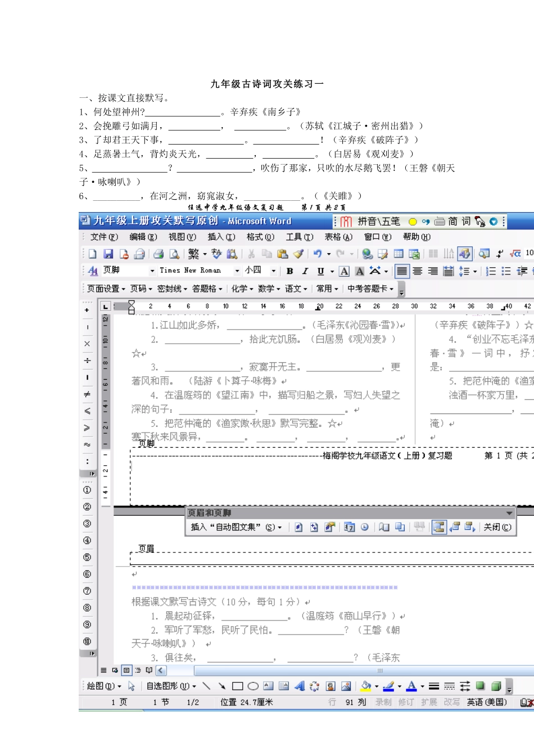Expand the 中考答题卡 dropdown
Image resolution: width=534 pixels, height=756 pixels.
(x=370, y=289)
